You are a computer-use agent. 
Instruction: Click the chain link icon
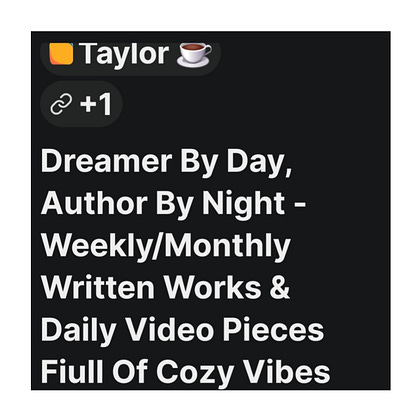click(x=61, y=104)
